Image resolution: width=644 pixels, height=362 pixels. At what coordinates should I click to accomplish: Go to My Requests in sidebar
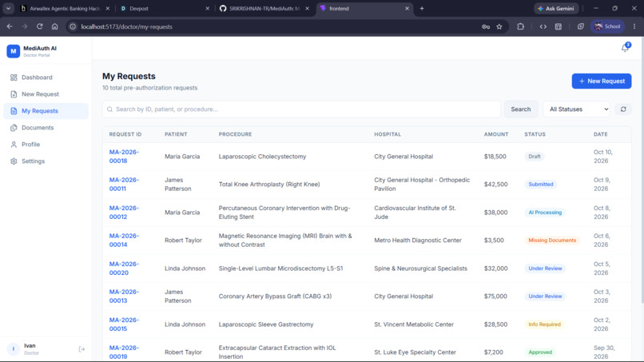click(x=46, y=111)
